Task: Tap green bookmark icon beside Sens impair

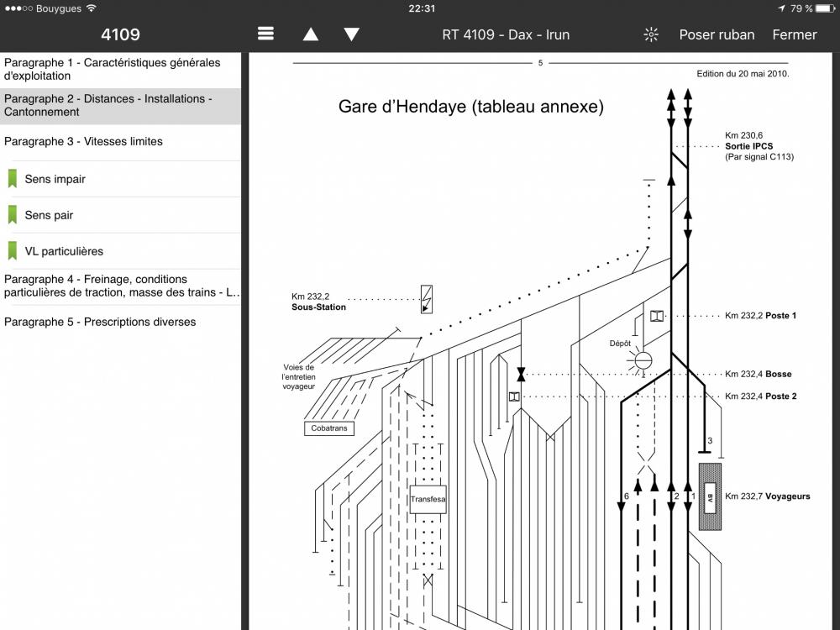Action: click(x=13, y=179)
